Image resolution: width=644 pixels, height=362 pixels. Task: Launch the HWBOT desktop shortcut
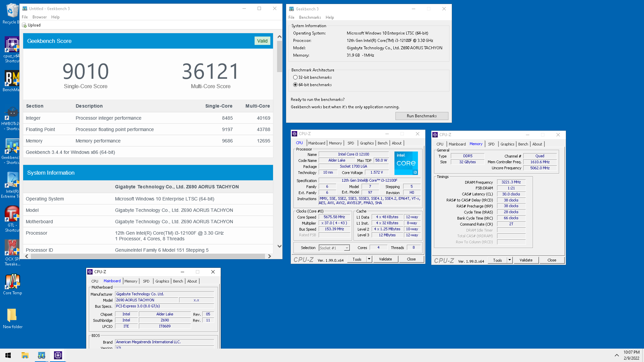click(11, 119)
